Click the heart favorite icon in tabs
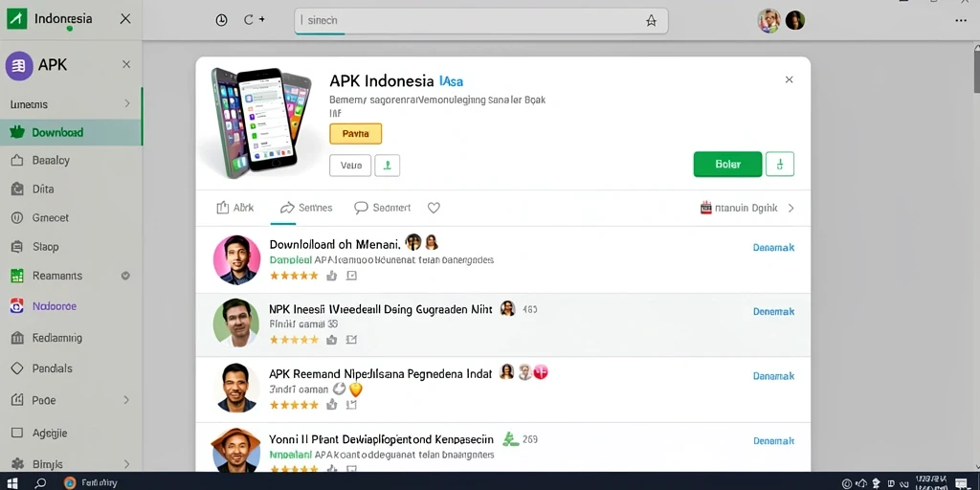The width and height of the screenshot is (980, 490). pos(434,208)
